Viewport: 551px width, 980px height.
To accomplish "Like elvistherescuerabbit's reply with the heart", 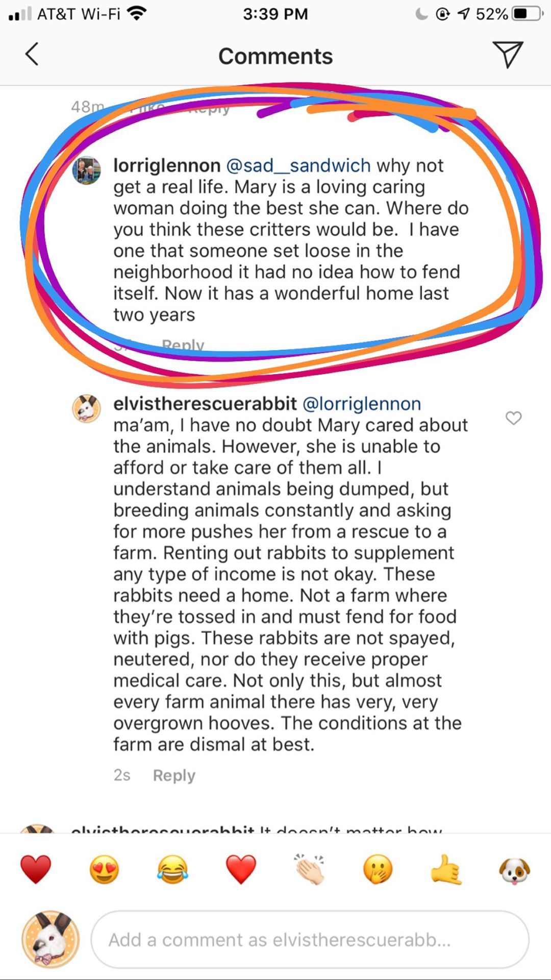I will pos(513,418).
